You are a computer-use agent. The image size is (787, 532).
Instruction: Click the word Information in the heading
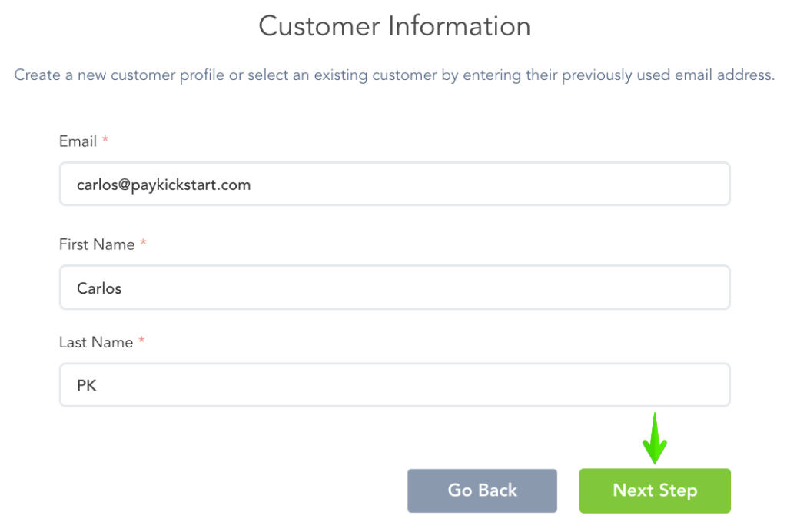460,26
